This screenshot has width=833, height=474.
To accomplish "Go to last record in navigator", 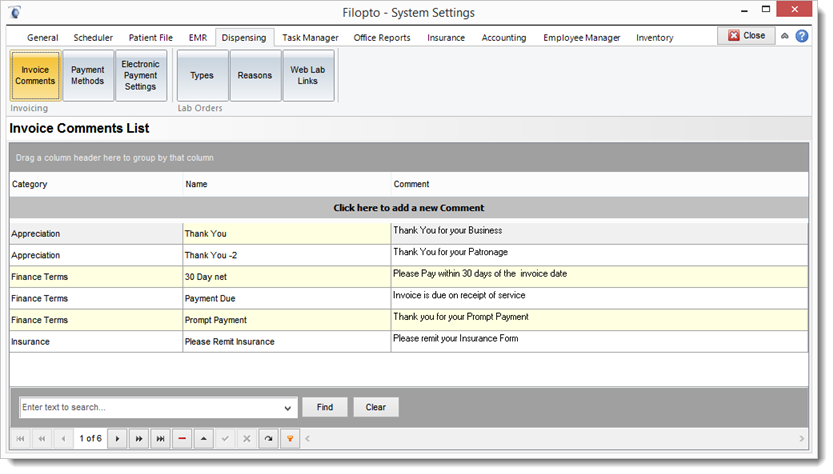I will pyautogui.click(x=160, y=439).
